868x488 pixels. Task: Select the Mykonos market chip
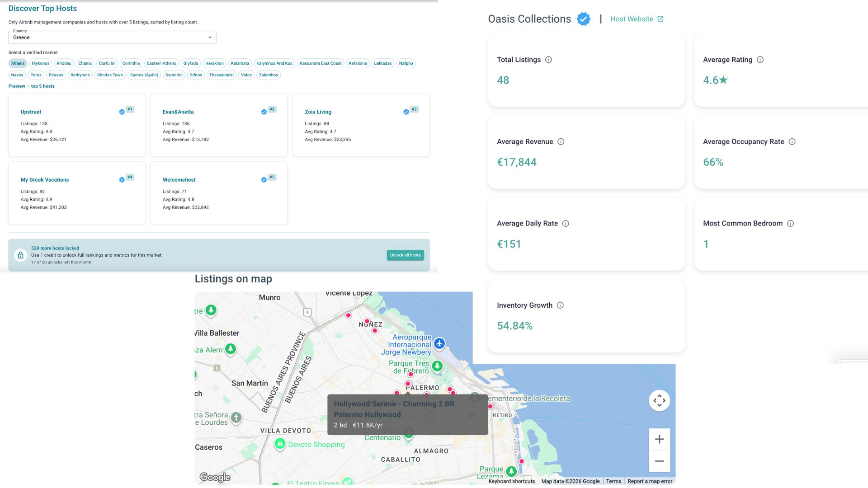tap(41, 63)
